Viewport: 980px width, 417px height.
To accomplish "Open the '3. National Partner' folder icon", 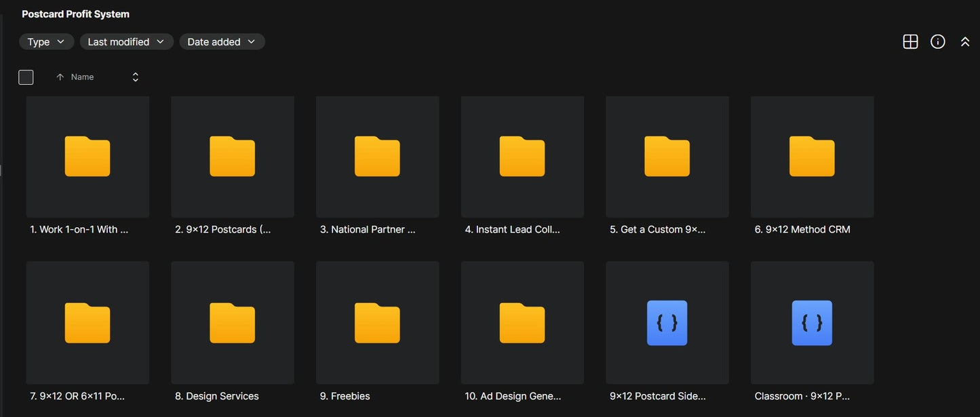I will pos(377,157).
